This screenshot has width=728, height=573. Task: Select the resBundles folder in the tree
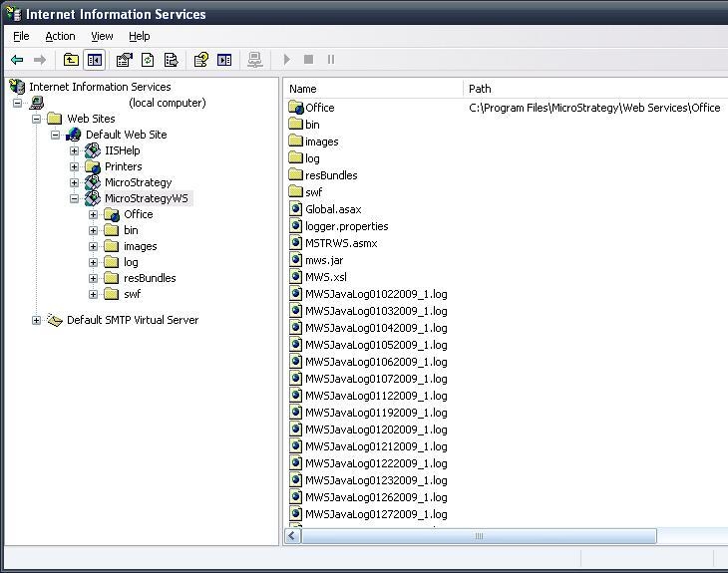[x=150, y=278]
